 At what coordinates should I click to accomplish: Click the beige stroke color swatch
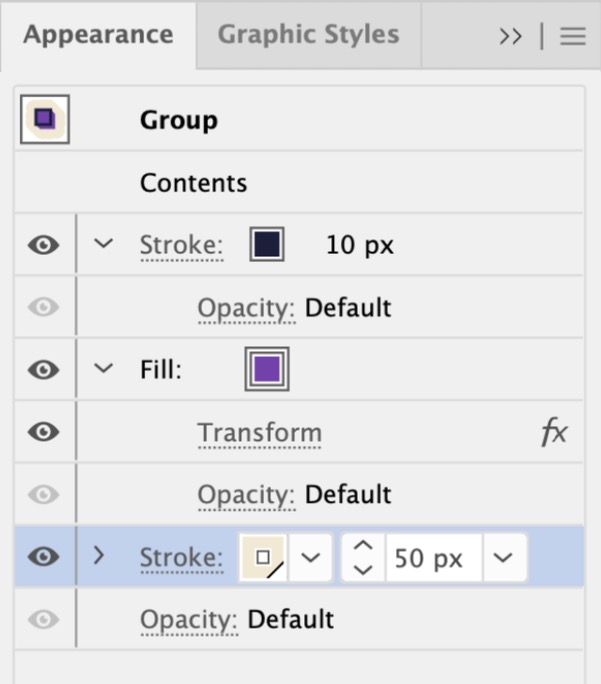[x=263, y=557]
